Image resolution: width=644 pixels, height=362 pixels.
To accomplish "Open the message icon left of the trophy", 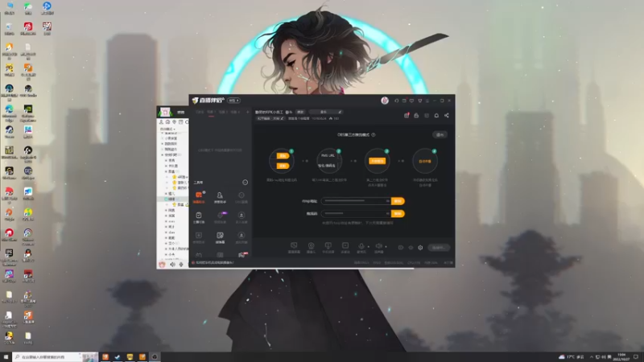I will [x=411, y=101].
